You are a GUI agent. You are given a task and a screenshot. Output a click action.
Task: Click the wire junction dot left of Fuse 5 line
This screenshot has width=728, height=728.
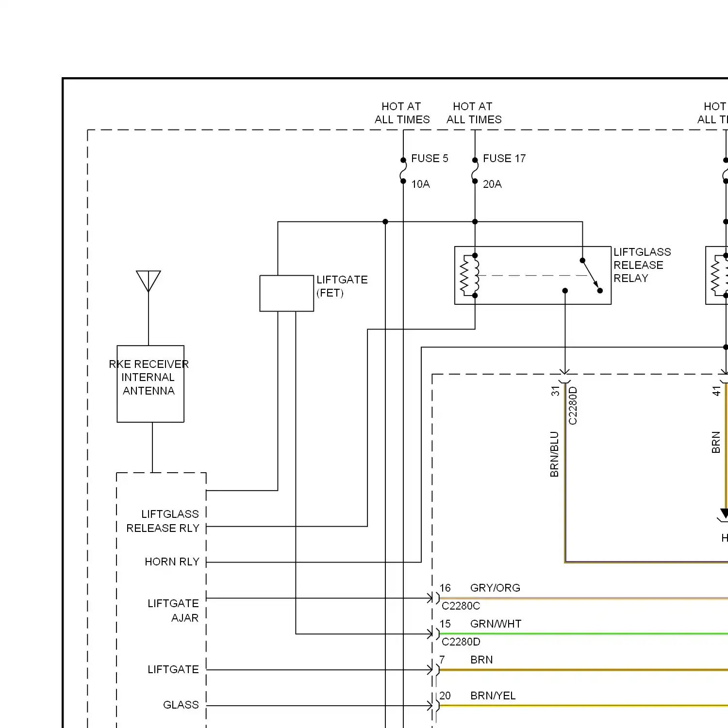(x=385, y=222)
